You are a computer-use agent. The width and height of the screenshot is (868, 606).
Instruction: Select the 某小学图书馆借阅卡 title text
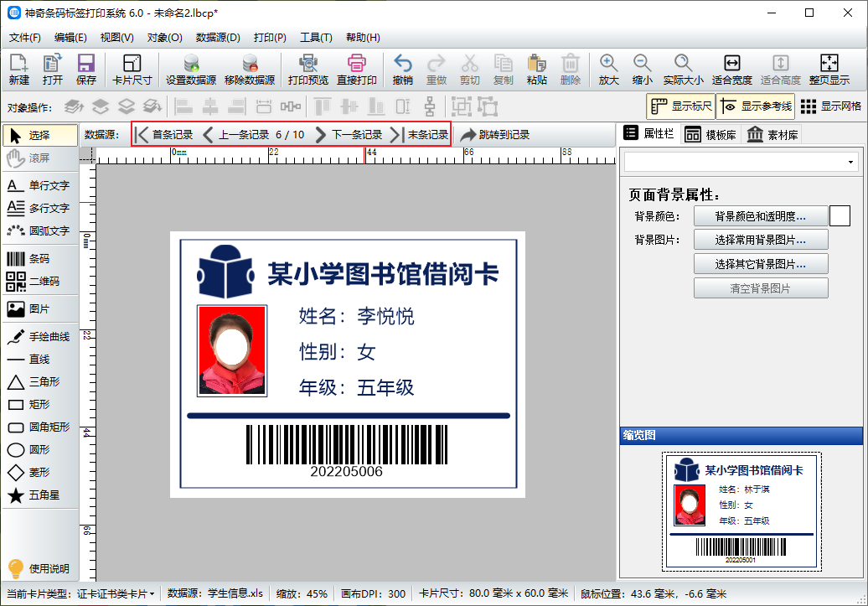pyautogui.click(x=383, y=273)
